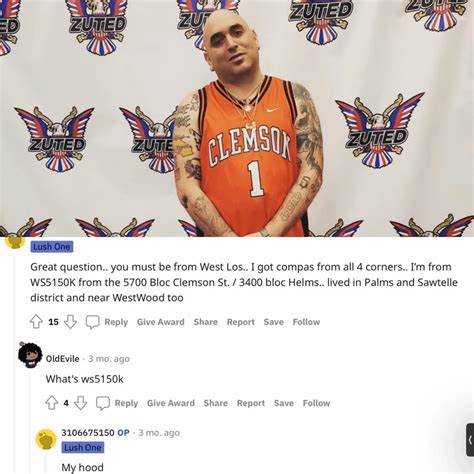This screenshot has height=474, width=474.
Task: Click the reply speech bubble icon next to 15
Action: 92,322
